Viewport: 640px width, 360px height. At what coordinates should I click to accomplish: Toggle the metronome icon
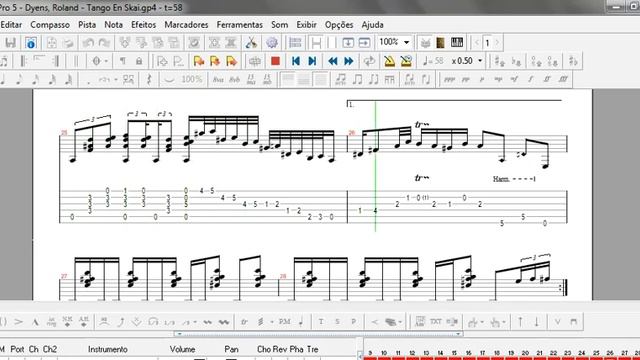[389, 61]
